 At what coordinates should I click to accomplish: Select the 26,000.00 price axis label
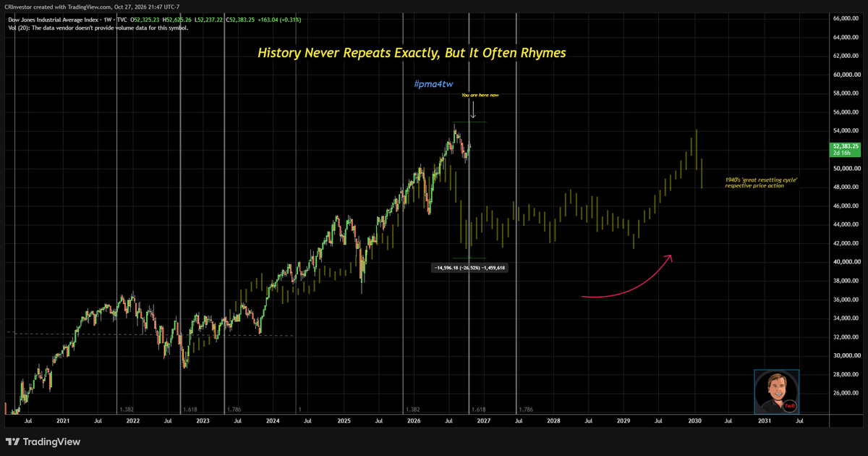(x=846, y=393)
